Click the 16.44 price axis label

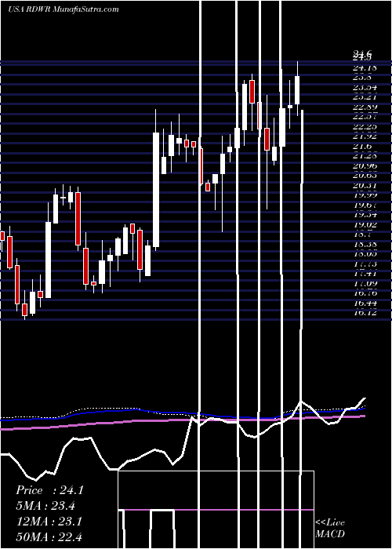point(365,303)
